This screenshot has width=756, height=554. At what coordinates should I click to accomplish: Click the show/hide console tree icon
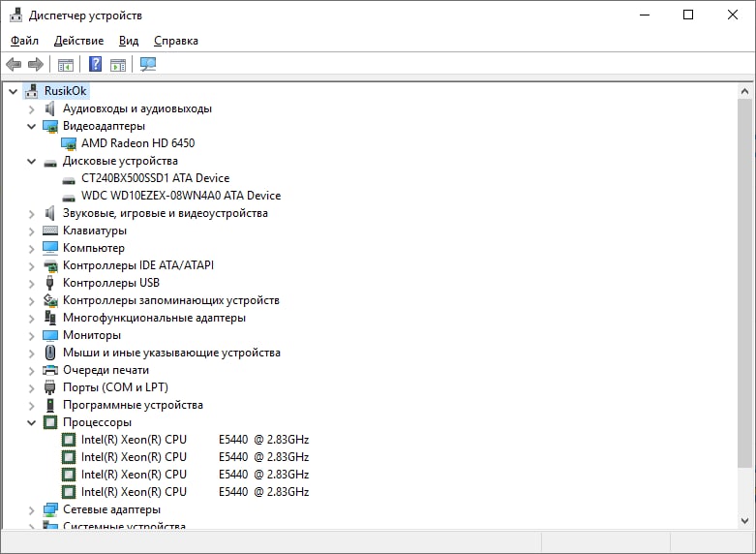pos(65,64)
